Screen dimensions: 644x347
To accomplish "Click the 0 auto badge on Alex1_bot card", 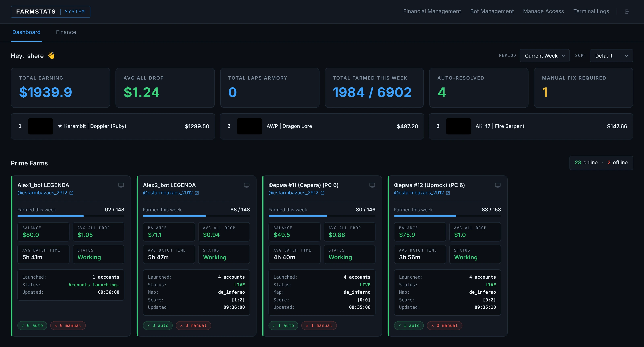I will point(32,325).
